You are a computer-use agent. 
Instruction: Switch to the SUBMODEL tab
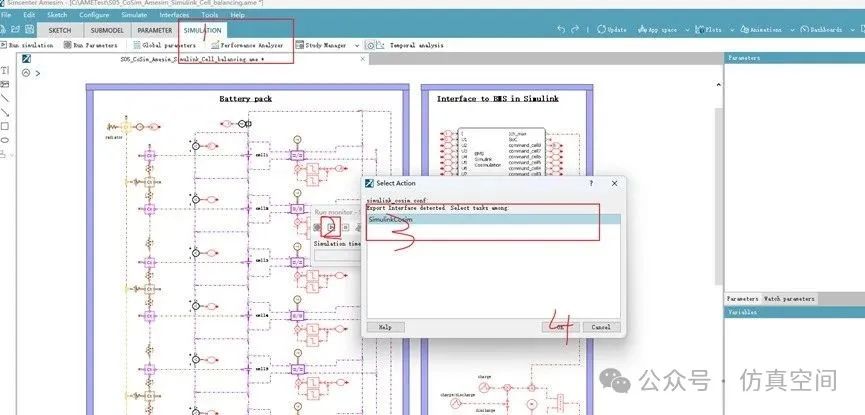106,31
